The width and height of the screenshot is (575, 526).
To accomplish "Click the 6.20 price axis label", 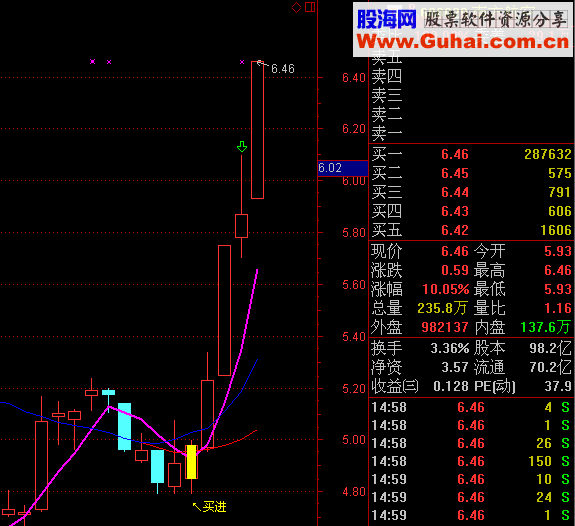I will pos(354,129).
